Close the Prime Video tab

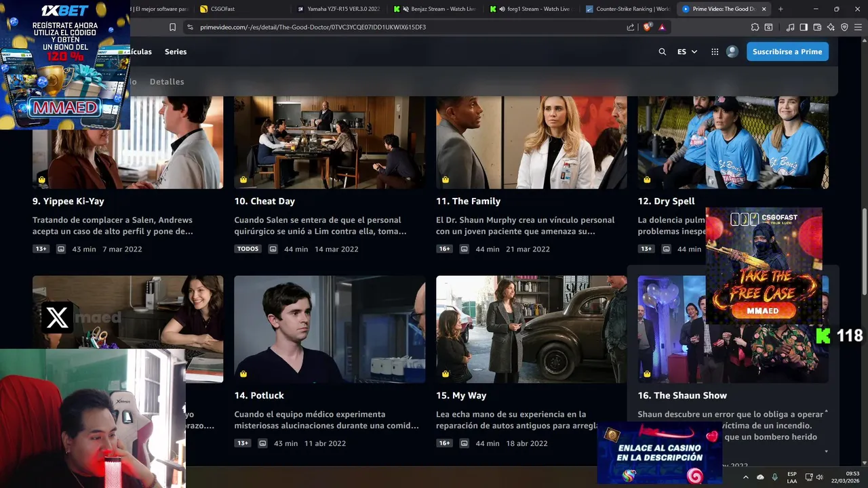coord(764,9)
